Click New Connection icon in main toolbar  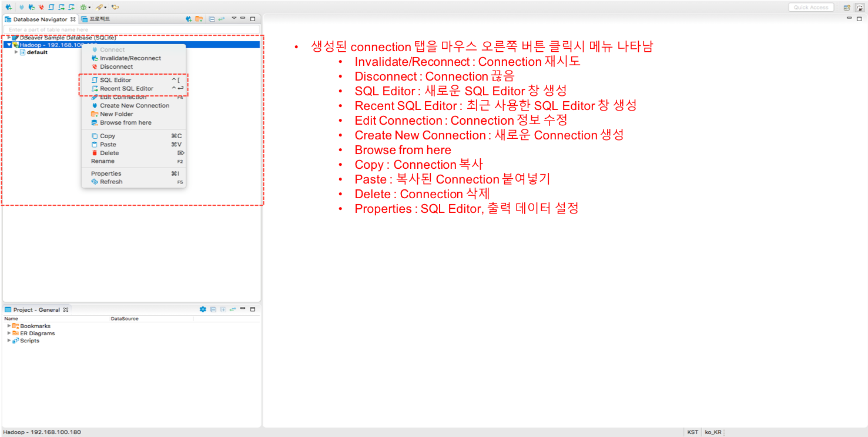(x=8, y=7)
